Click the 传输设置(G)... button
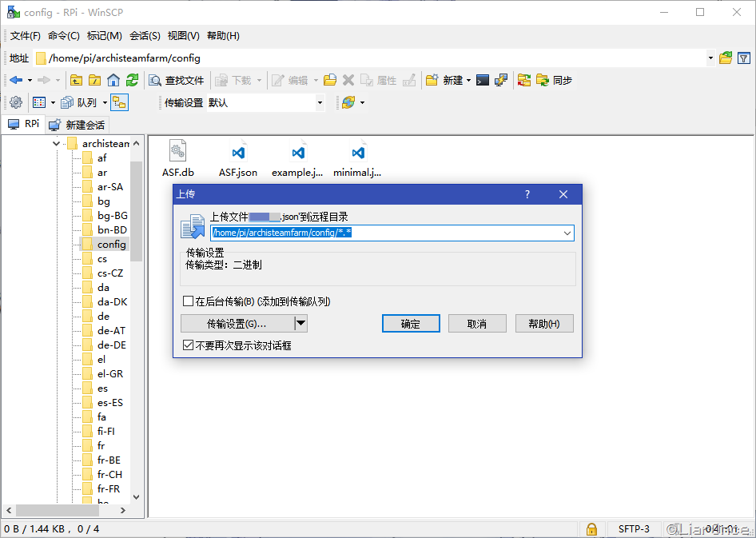 coord(237,324)
